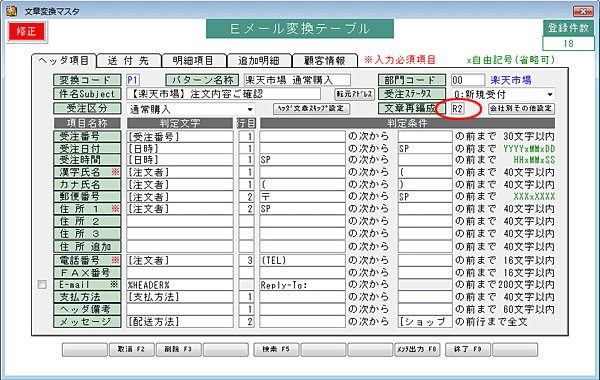
Task: Click the YYYYxMMxDD format text
Action: tap(529, 148)
